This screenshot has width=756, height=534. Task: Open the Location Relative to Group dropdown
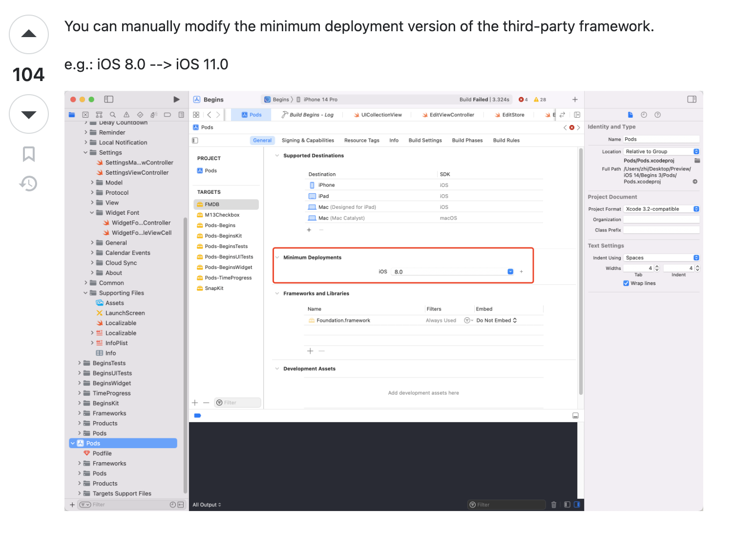662,151
